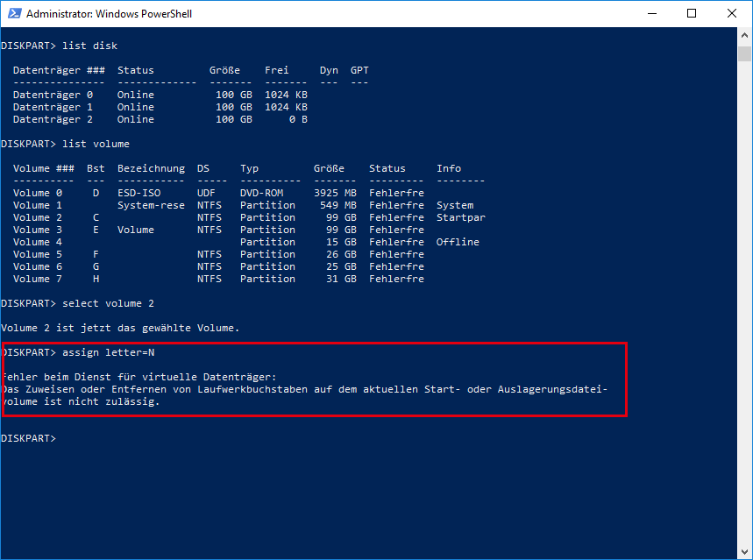Minimize the PowerShell window
Image resolution: width=753 pixels, height=560 pixels.
point(651,14)
